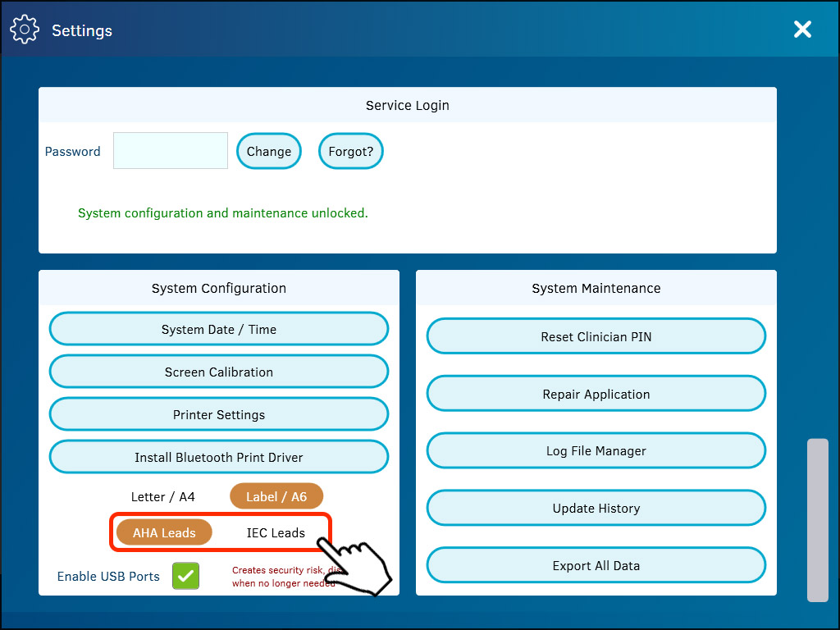The image size is (840, 630).
Task: Select Letter / A4 paper size
Action: pos(163,497)
